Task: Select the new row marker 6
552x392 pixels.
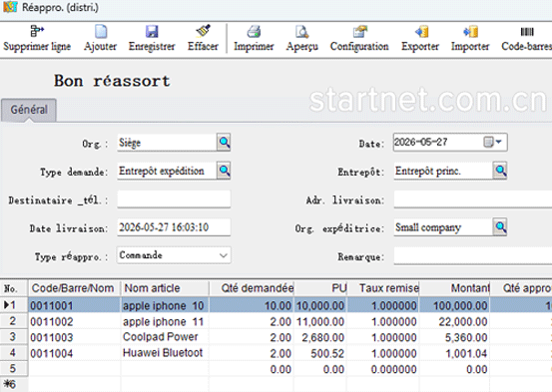Action: point(14,384)
